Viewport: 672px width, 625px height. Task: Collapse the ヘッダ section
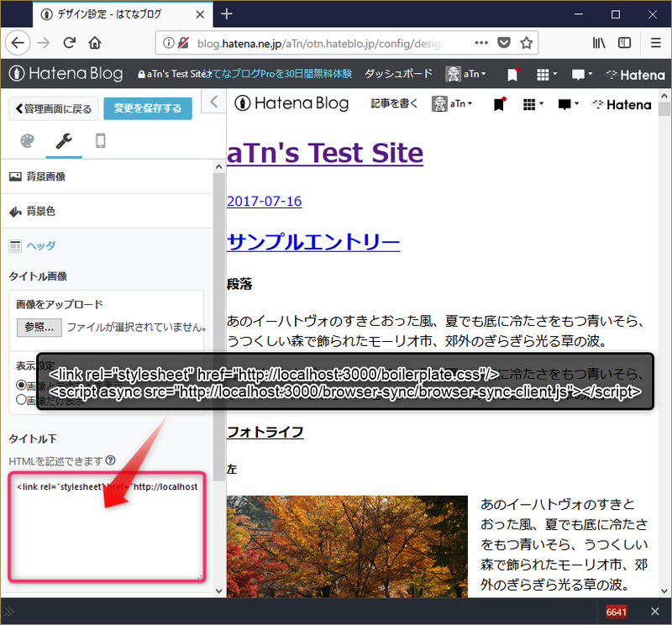tap(40, 245)
